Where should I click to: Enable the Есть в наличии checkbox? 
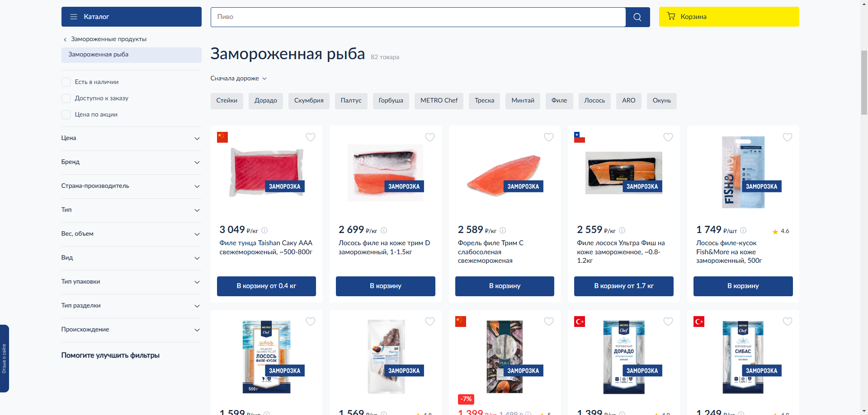66,82
